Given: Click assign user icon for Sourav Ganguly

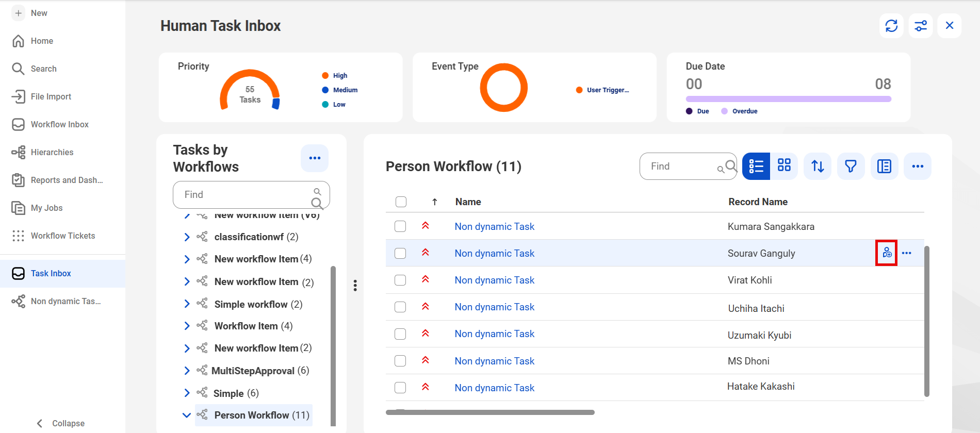Looking at the screenshot, I should point(887,253).
